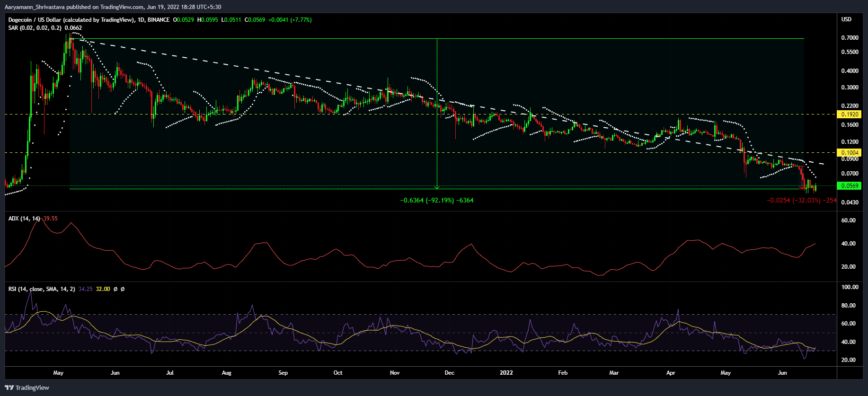Click the TradingView logo at bottom left
868x396 pixels.
tap(27, 387)
